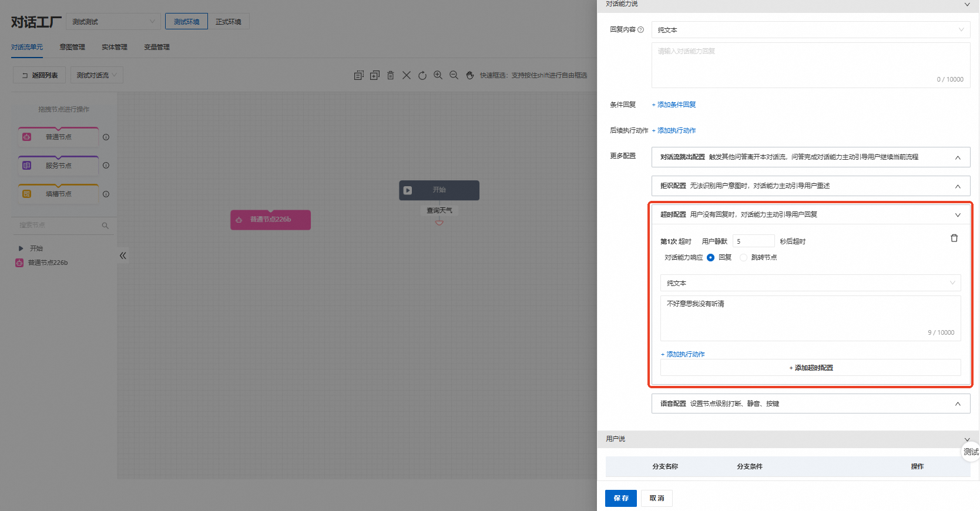The width and height of the screenshot is (980, 511).
Task: Delete the 第1次超时 config with trash icon
Action: [954, 238]
